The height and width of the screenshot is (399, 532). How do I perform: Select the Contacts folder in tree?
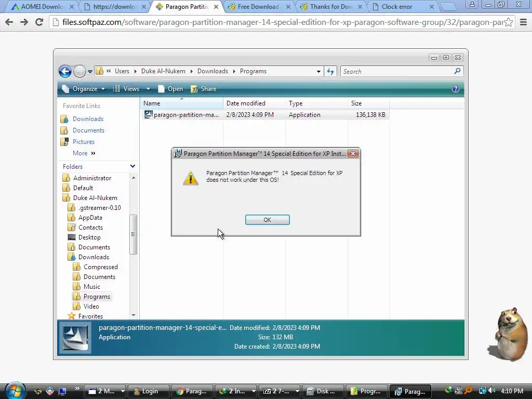click(x=90, y=228)
